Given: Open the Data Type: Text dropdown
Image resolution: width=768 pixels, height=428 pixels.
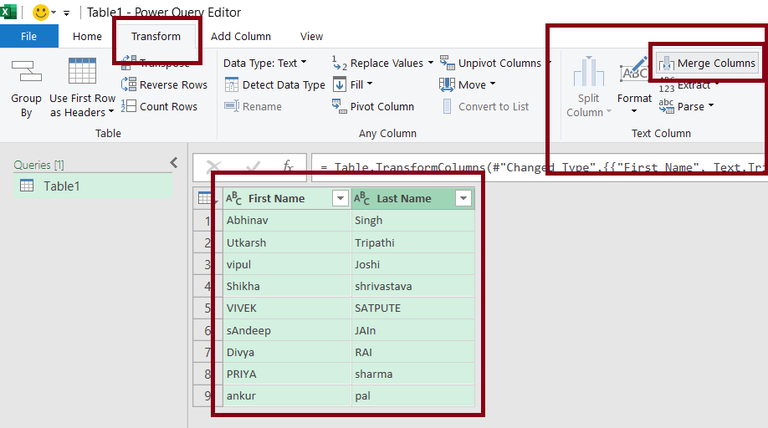Looking at the screenshot, I should click(x=265, y=63).
